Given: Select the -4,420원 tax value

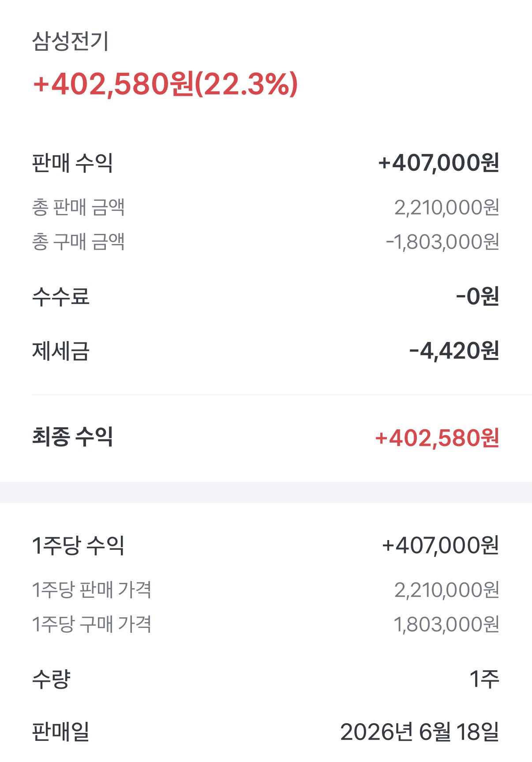Looking at the screenshot, I should (x=454, y=351).
